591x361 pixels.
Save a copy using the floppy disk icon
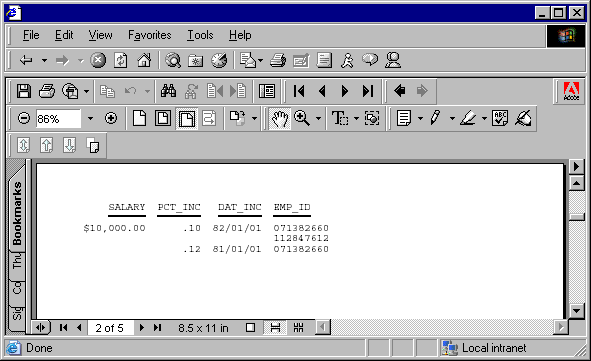pyautogui.click(x=24, y=91)
